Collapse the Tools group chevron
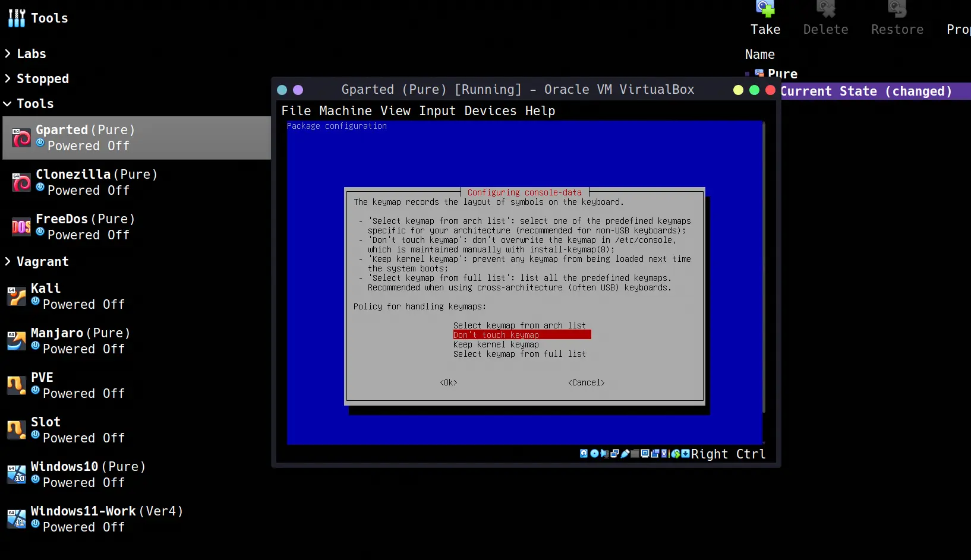The width and height of the screenshot is (971, 560). pyautogui.click(x=8, y=103)
